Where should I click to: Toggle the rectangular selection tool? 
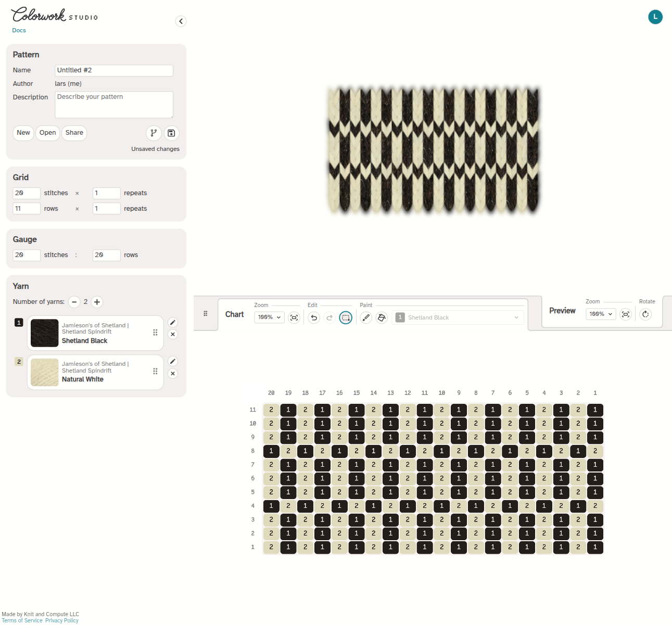click(x=346, y=317)
